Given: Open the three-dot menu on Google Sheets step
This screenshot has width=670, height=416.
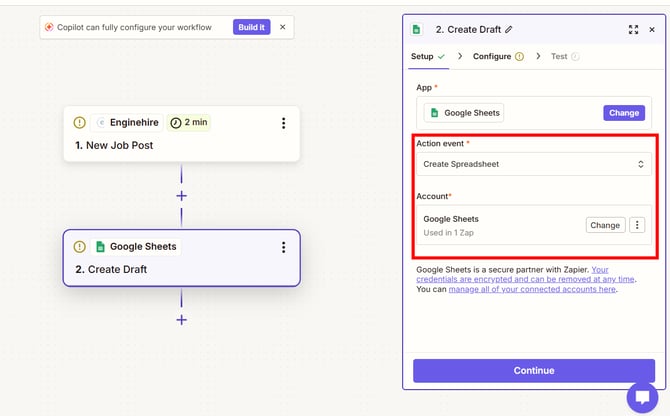Looking at the screenshot, I should tap(283, 247).
